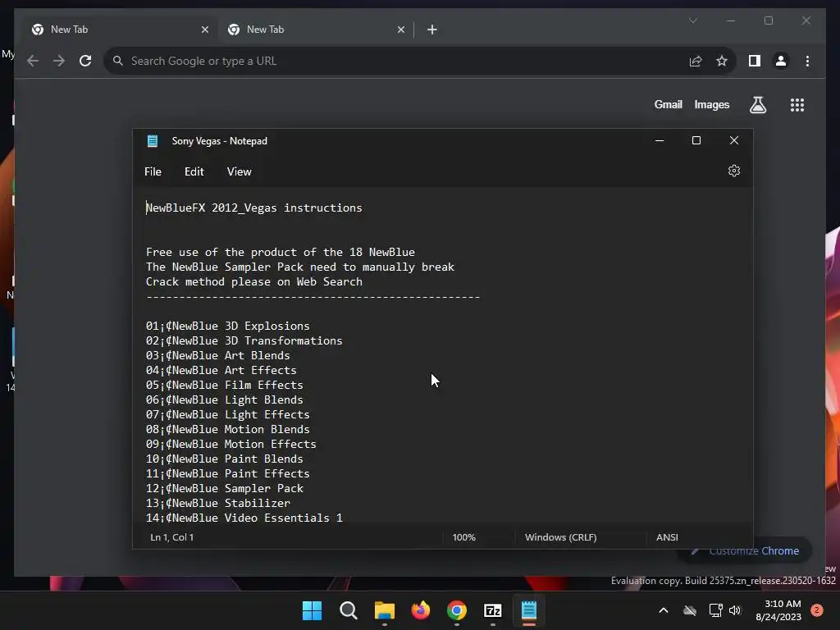
Task: Maximize the Notepad window
Action: [696, 140]
